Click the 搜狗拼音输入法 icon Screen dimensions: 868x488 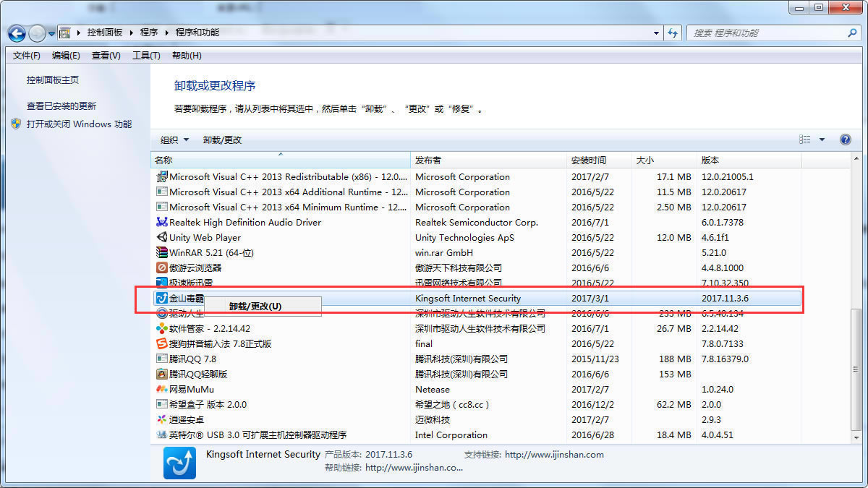pyautogui.click(x=162, y=344)
